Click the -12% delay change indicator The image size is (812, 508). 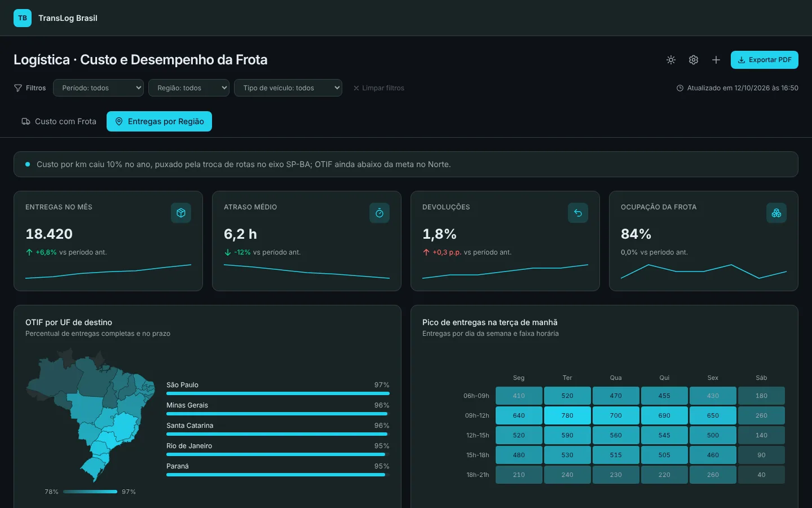coord(237,252)
